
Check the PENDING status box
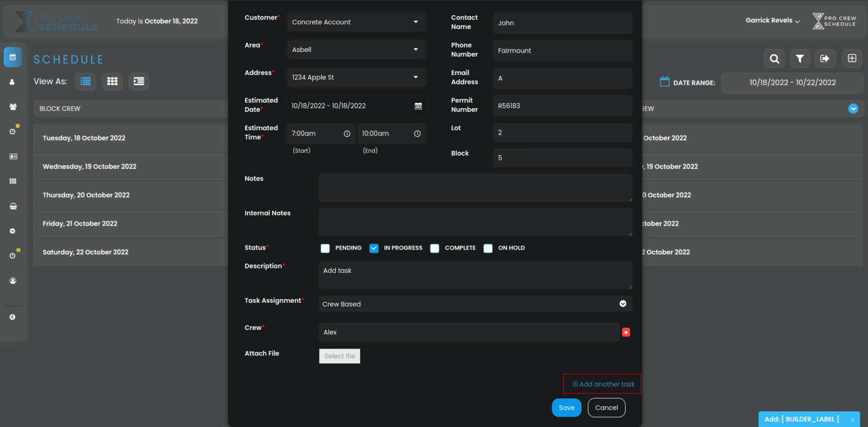tap(325, 248)
